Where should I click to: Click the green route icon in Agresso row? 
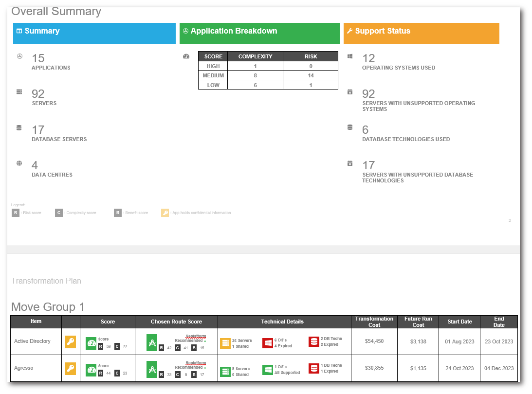[152, 370]
